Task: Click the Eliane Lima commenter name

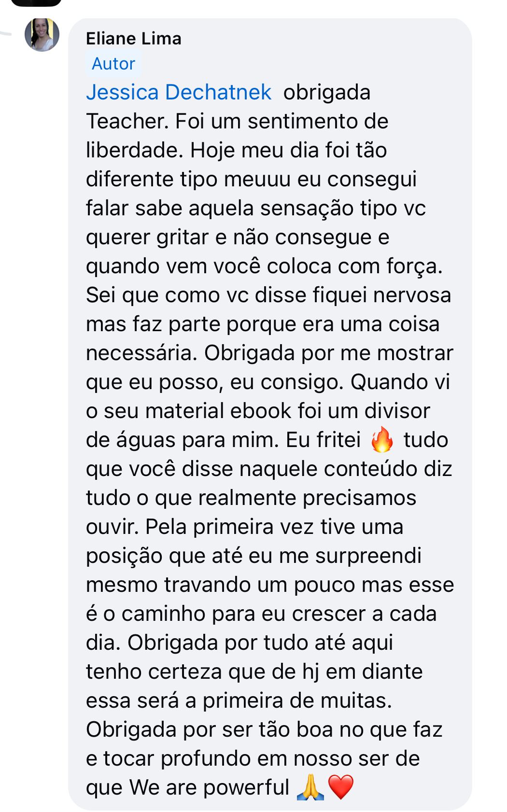Action: click(134, 39)
